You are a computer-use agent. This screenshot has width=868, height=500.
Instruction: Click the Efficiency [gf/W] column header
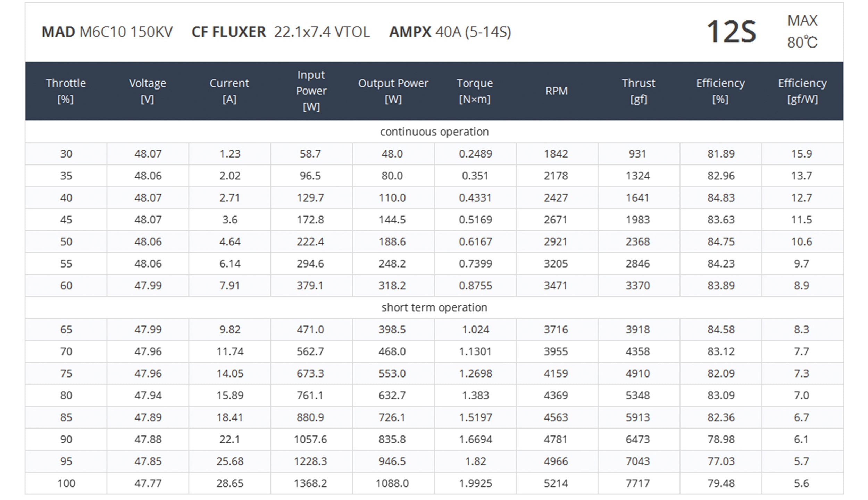(x=802, y=91)
